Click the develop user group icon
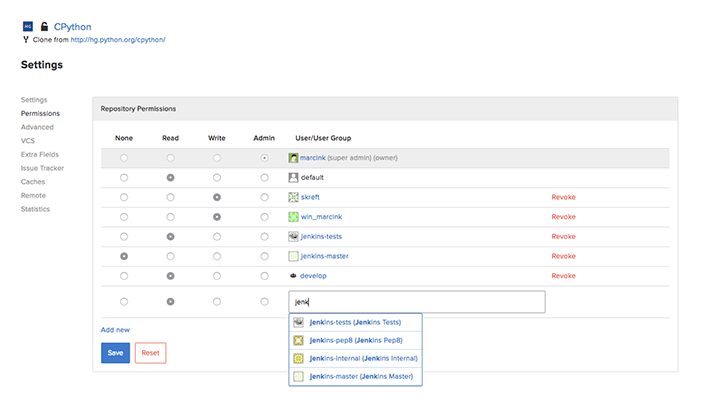 293,276
